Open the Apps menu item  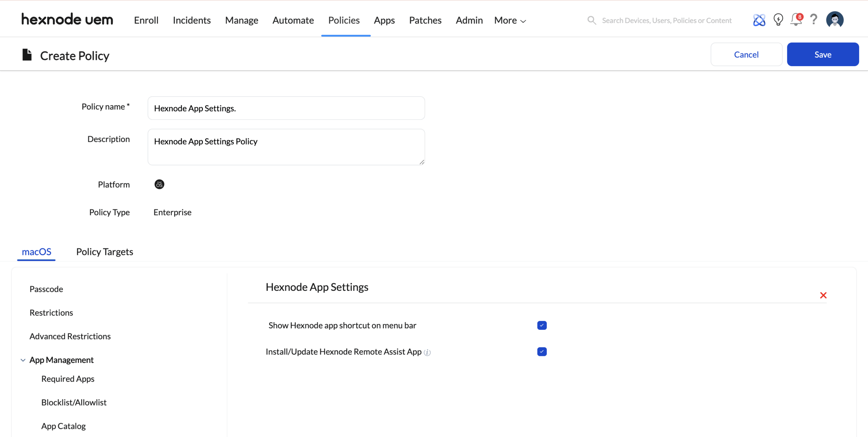click(384, 21)
